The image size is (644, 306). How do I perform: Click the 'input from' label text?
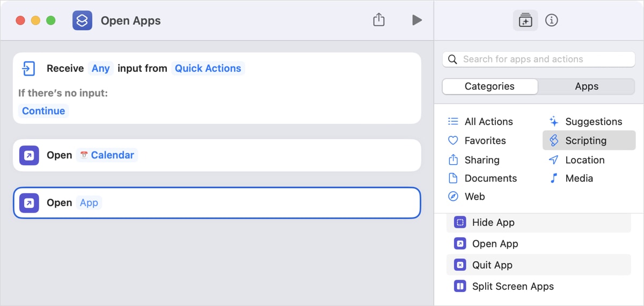tap(142, 68)
